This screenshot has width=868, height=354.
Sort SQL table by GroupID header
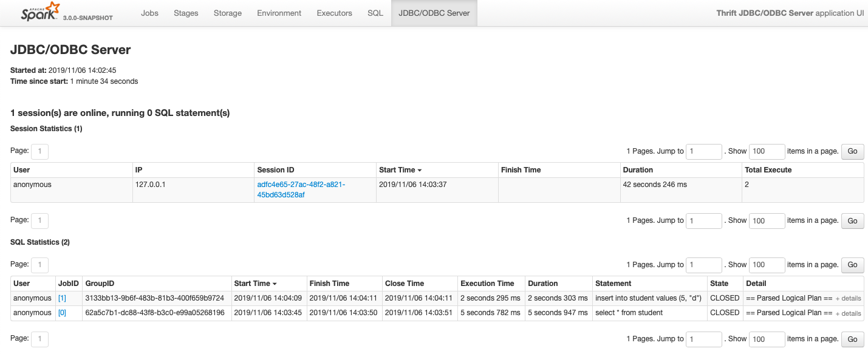100,284
